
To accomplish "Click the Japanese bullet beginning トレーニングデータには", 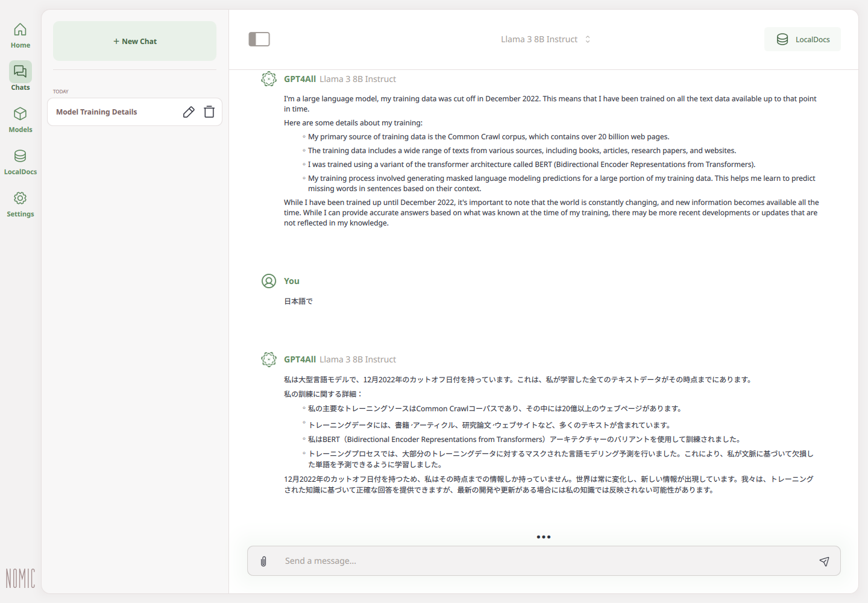I will point(489,425).
